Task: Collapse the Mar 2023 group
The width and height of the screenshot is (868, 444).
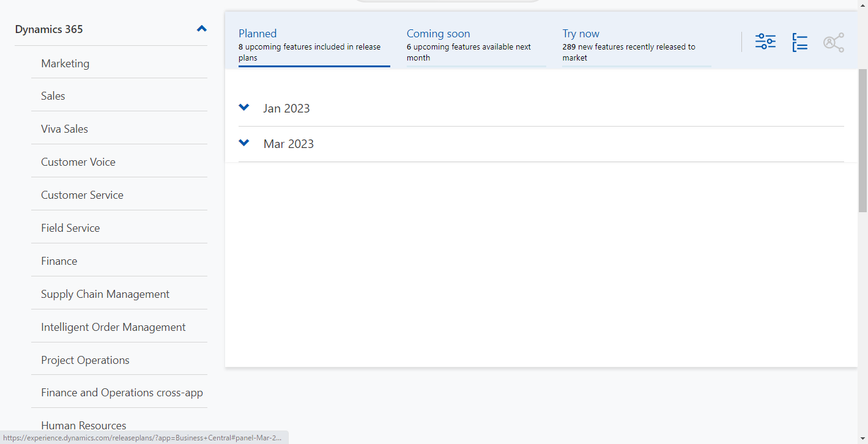Action: (244, 142)
